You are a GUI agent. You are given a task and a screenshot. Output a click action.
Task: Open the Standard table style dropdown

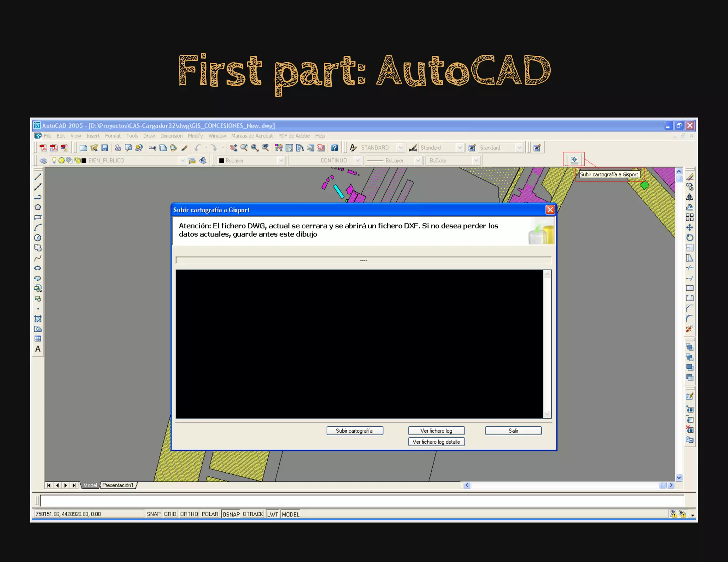(519, 148)
